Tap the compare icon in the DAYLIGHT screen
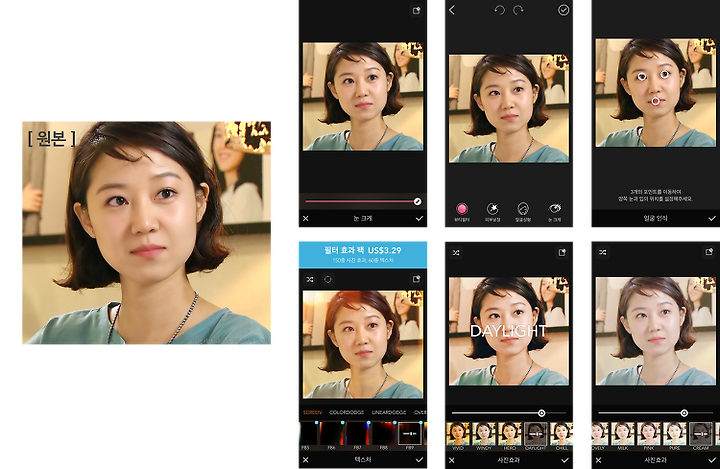 click(x=562, y=253)
